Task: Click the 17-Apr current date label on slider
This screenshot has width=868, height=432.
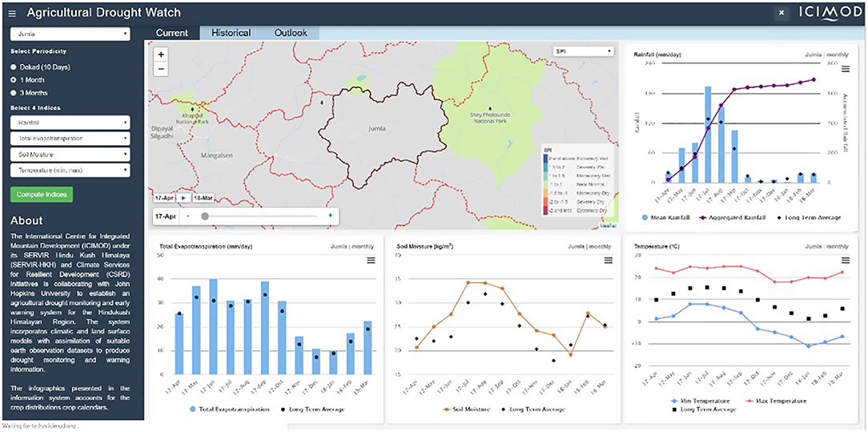Action: 164,216
